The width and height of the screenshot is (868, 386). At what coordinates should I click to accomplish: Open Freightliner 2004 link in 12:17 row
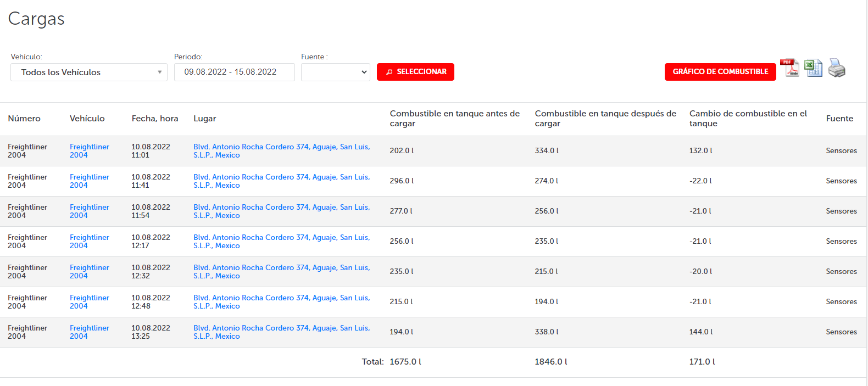90,242
